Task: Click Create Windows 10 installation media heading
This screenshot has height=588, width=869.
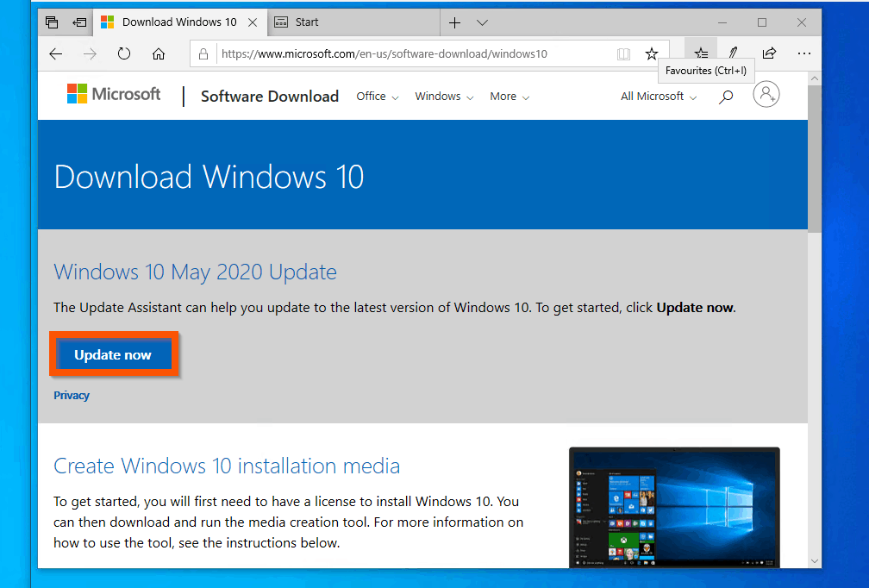Action: pyautogui.click(x=227, y=466)
